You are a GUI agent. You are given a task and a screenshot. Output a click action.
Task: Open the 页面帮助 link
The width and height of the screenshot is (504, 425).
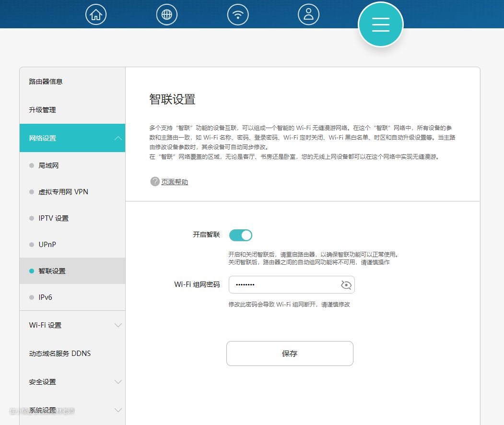(175, 182)
